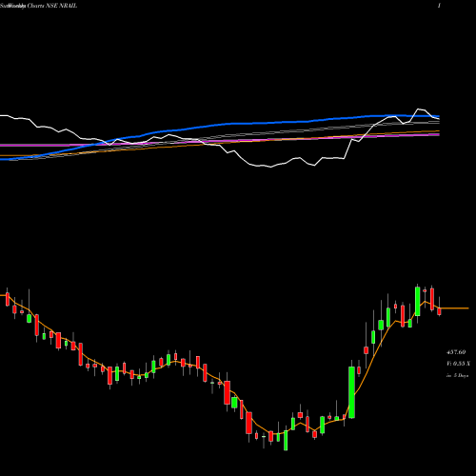Click the lowest green candlestick at chart bottom
Screen dimensions: 476x476
click(x=286, y=440)
